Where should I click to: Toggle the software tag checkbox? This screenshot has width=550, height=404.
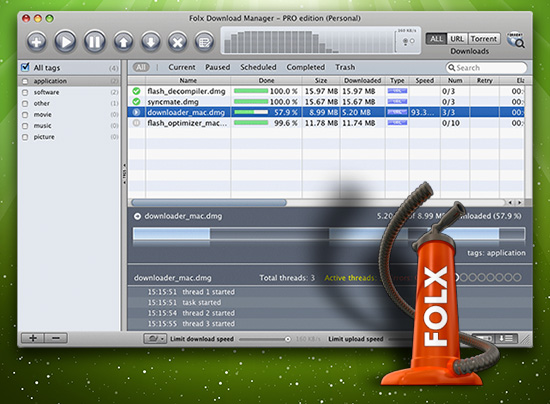(x=25, y=93)
